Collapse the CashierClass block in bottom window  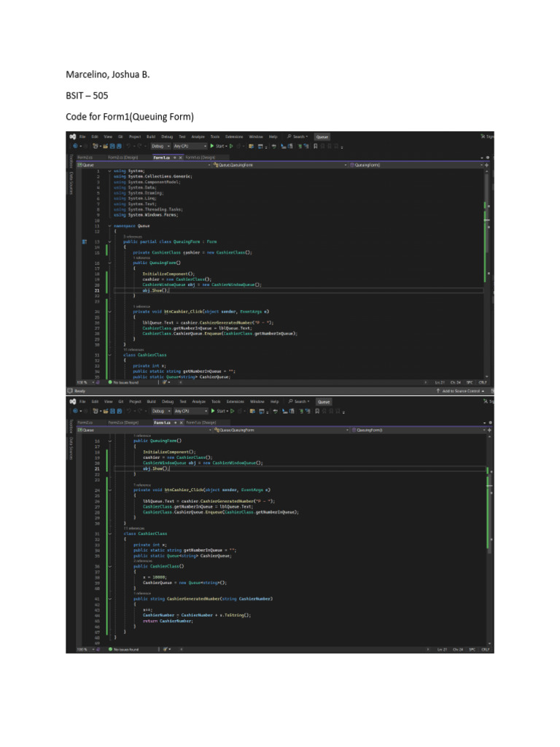(x=109, y=534)
